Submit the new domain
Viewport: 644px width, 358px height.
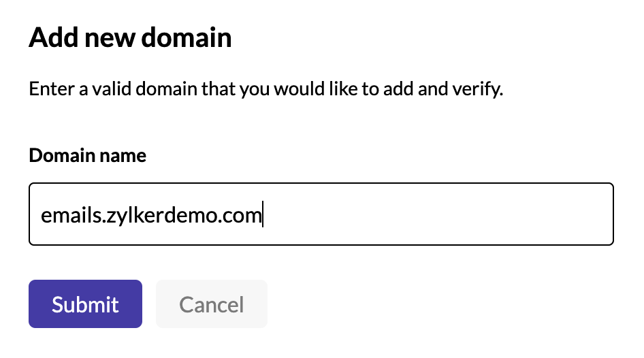click(x=85, y=304)
